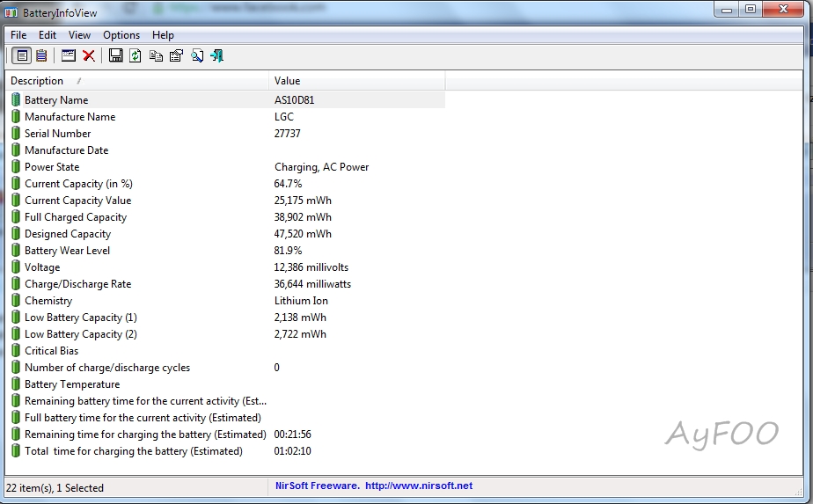Image resolution: width=813 pixels, height=504 pixels.
Task: Close the BatteryInfoView window
Action: 783,10
